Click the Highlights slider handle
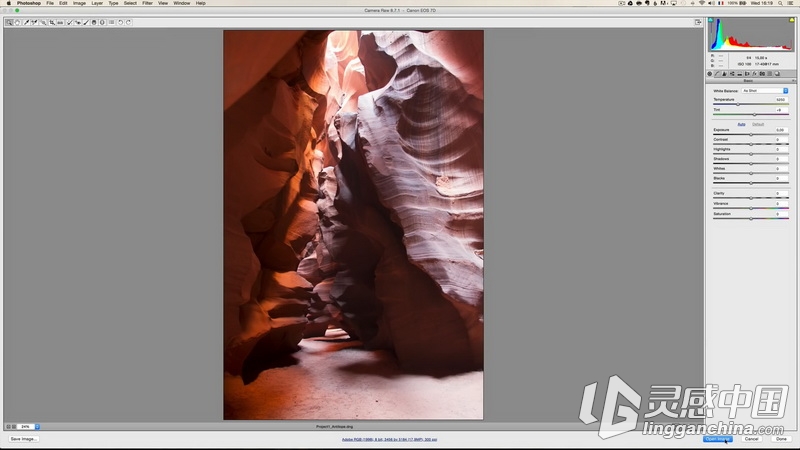 tap(751, 154)
